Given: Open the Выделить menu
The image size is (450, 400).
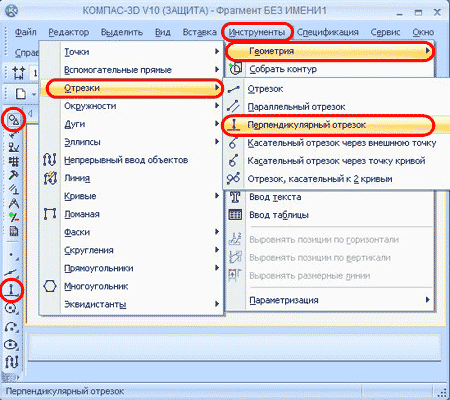Looking at the screenshot, I should point(122,32).
